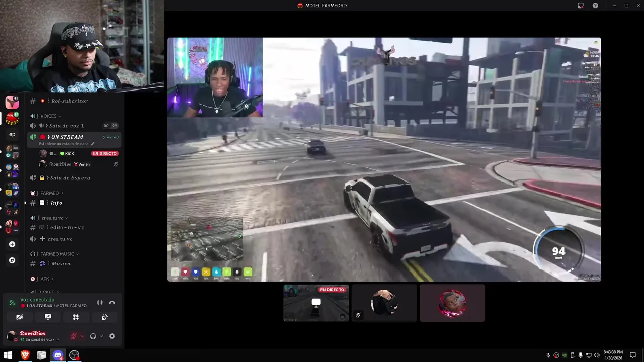
Task: Click the Voz conectada status text
Action: [x=37, y=300]
